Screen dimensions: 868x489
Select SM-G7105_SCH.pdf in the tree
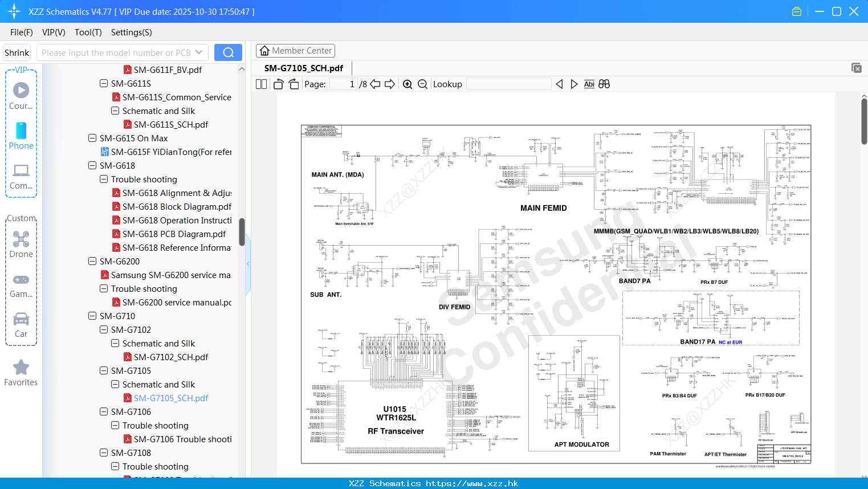point(171,398)
